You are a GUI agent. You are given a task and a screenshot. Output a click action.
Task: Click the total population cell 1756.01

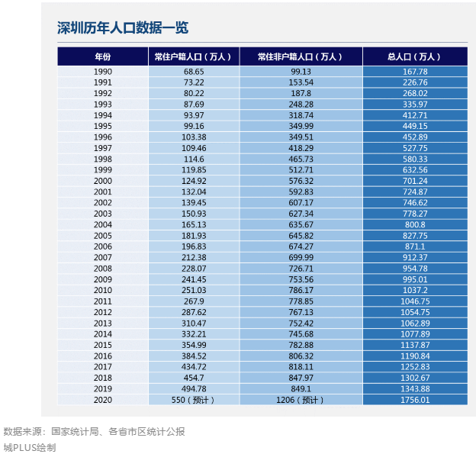click(x=414, y=399)
